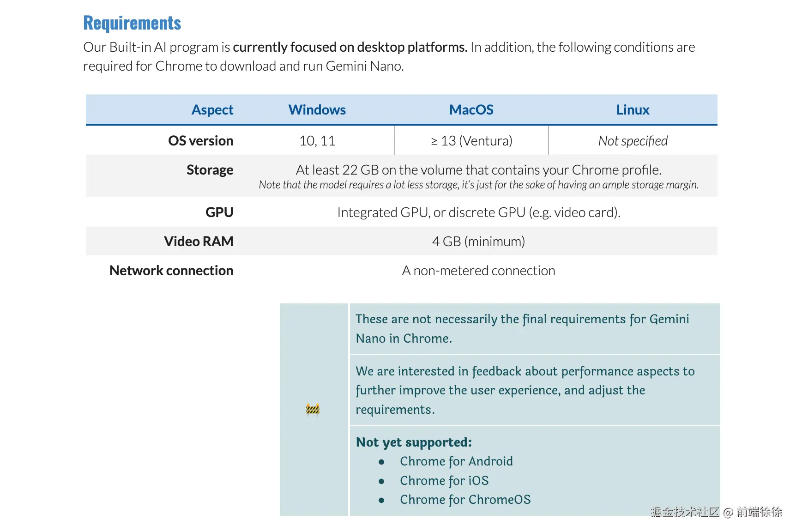Click the Video RAM row label
The image size is (796, 532).
pos(199,242)
